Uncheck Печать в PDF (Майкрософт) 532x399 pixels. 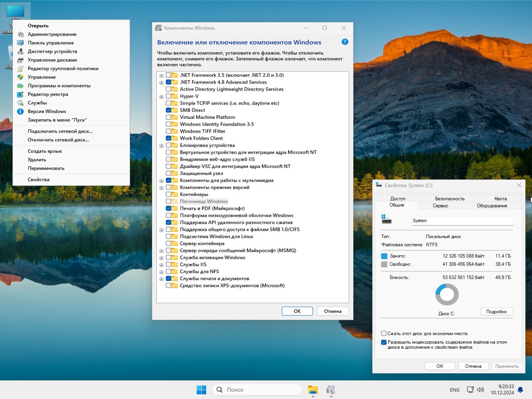[168, 208]
